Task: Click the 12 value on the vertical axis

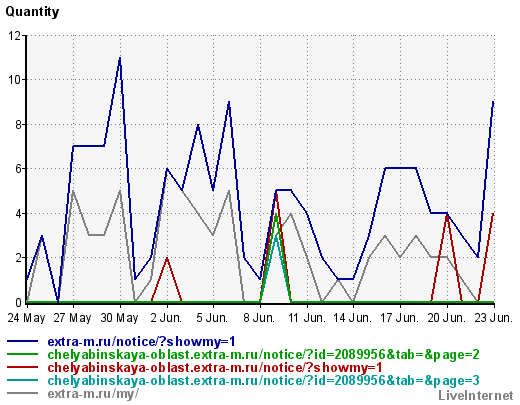Action: click(x=14, y=35)
